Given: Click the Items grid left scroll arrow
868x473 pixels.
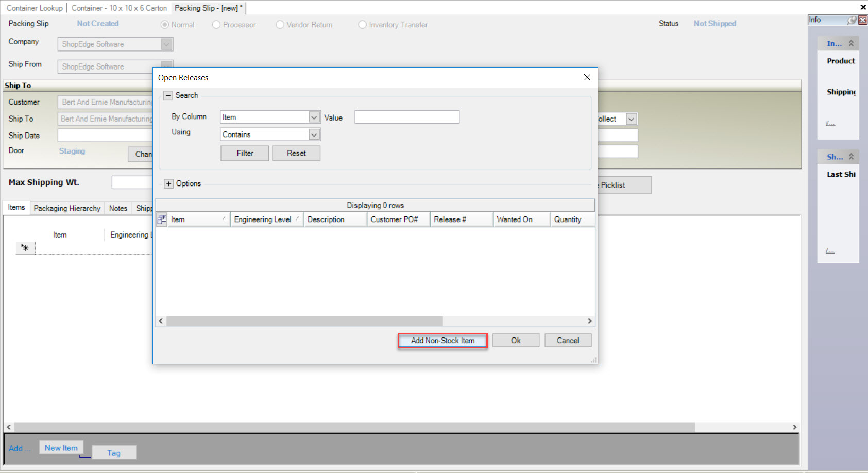Looking at the screenshot, I should click(9, 427).
